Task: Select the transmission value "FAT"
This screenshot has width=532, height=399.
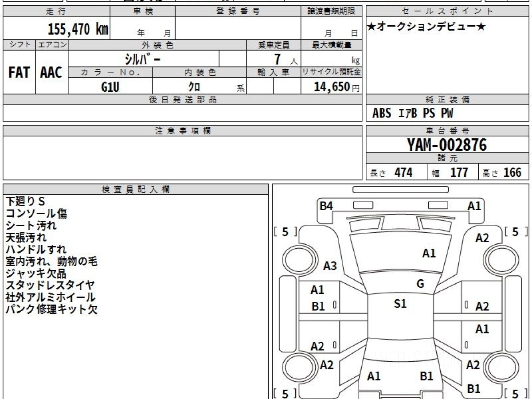Action: pos(19,73)
